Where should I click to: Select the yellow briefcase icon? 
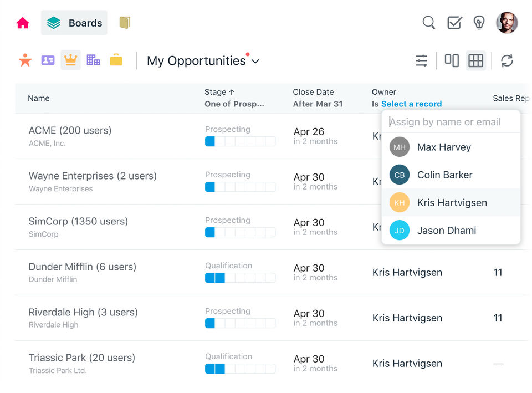coord(116,60)
